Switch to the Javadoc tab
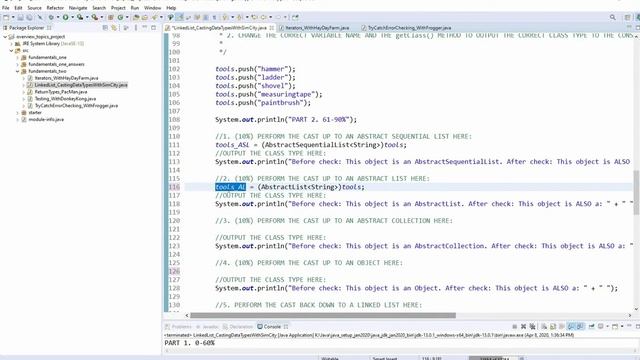 [x=207, y=327]
